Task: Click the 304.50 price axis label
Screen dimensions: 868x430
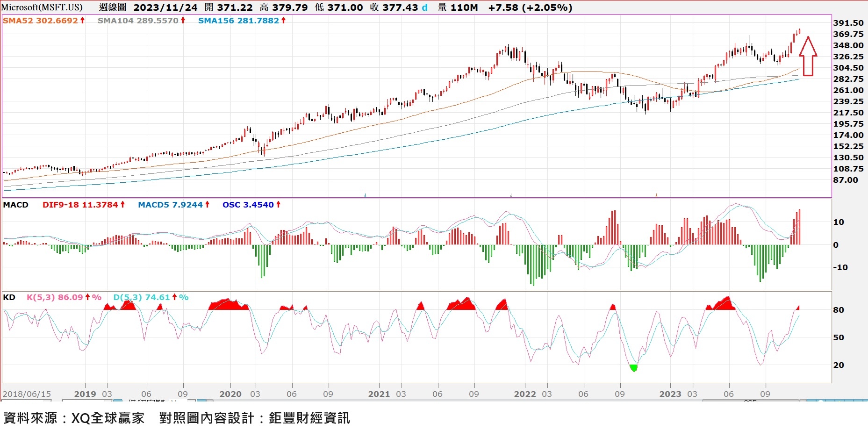Action: point(848,68)
